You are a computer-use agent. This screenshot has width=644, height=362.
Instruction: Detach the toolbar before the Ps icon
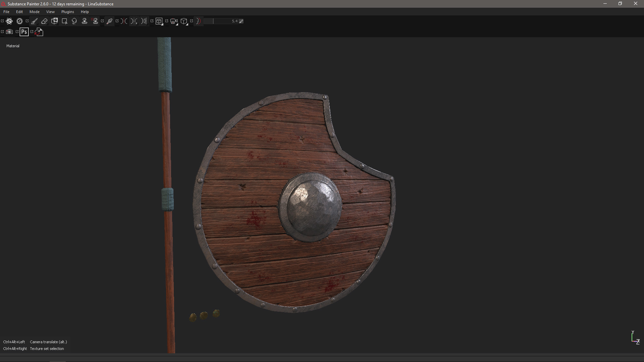pos(17,32)
